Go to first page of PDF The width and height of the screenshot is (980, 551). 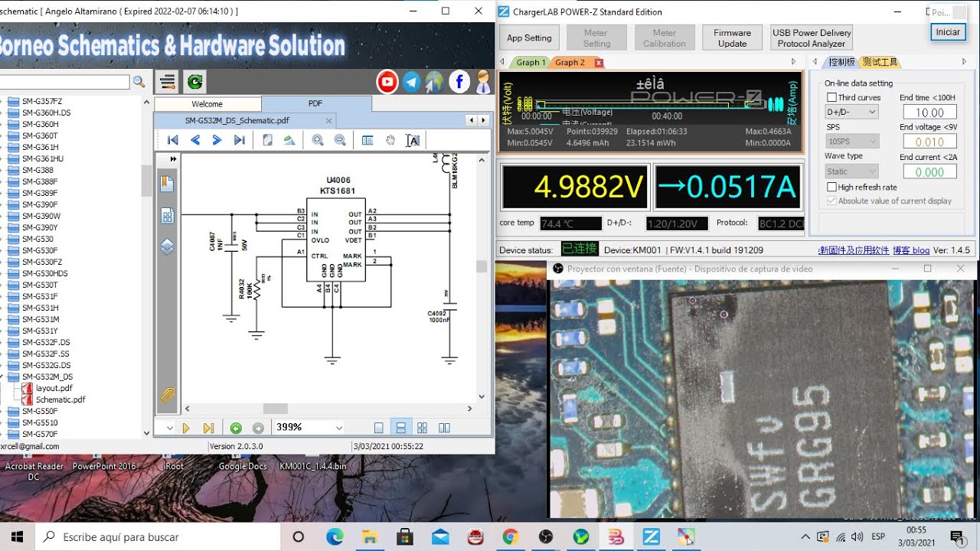[x=173, y=140]
